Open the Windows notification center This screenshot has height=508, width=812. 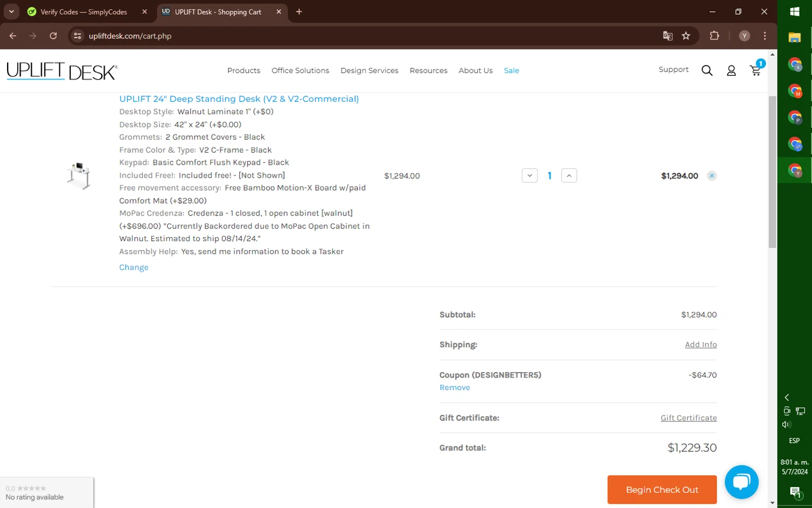795,492
